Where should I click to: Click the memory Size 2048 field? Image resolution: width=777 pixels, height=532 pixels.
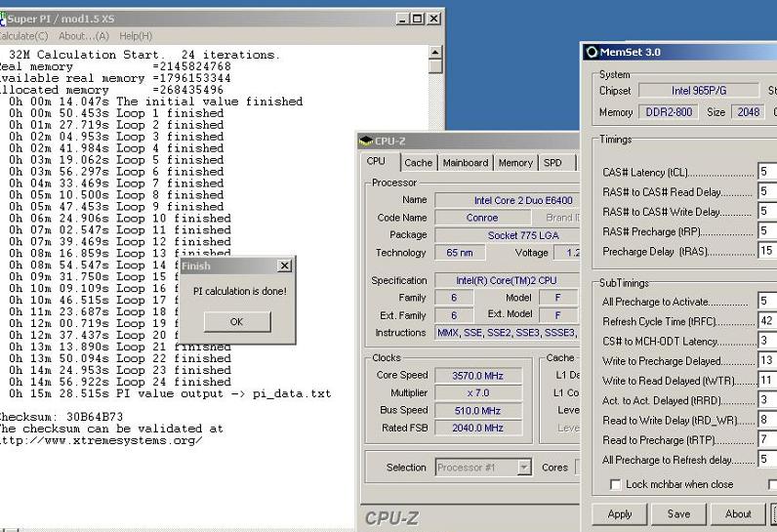coord(748,112)
